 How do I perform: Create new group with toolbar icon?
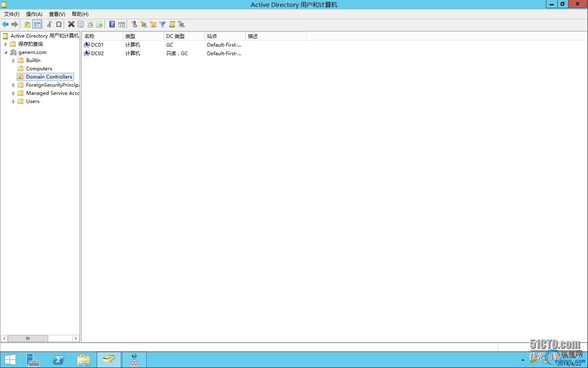pos(143,25)
